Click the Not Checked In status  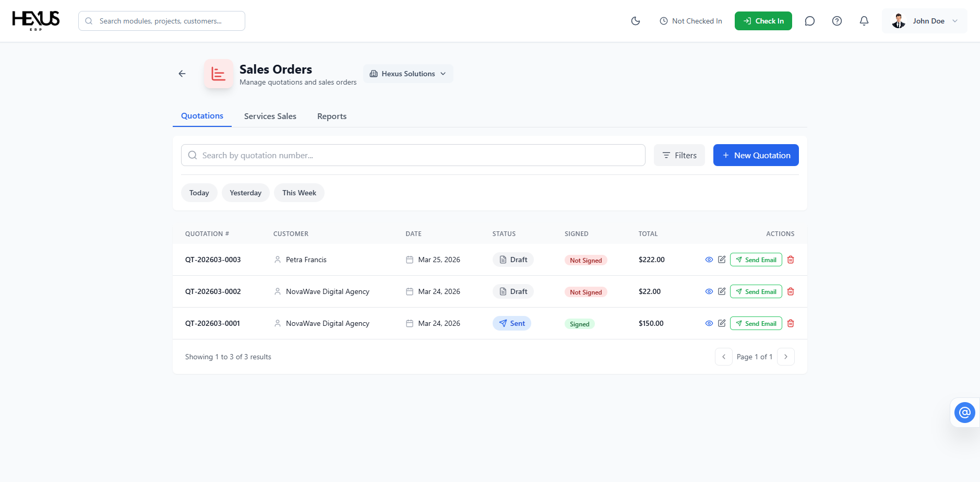click(691, 21)
